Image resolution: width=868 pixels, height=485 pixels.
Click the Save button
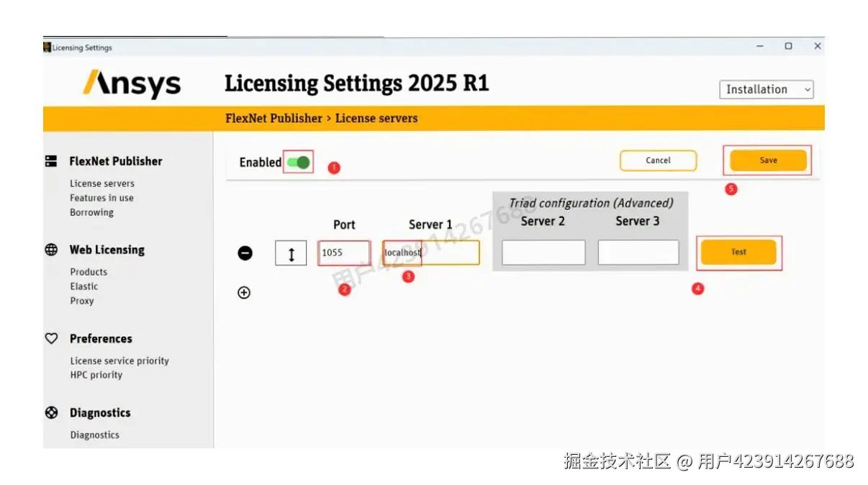tap(769, 160)
